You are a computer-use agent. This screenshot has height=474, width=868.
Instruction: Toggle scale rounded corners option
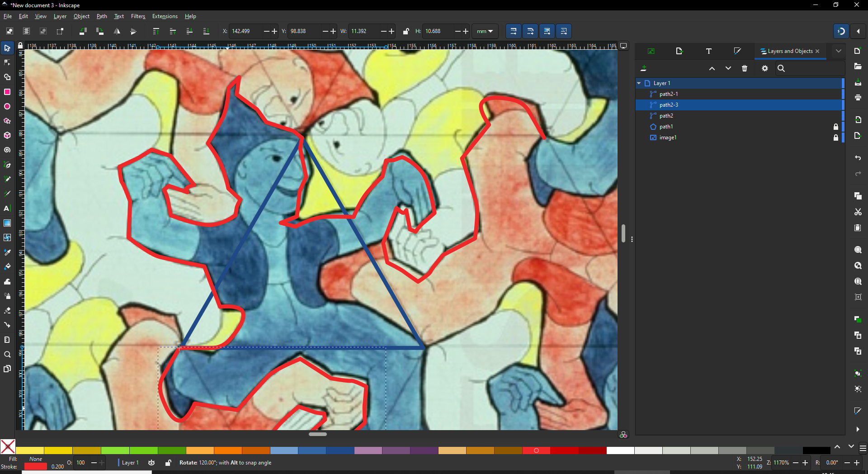(x=530, y=31)
